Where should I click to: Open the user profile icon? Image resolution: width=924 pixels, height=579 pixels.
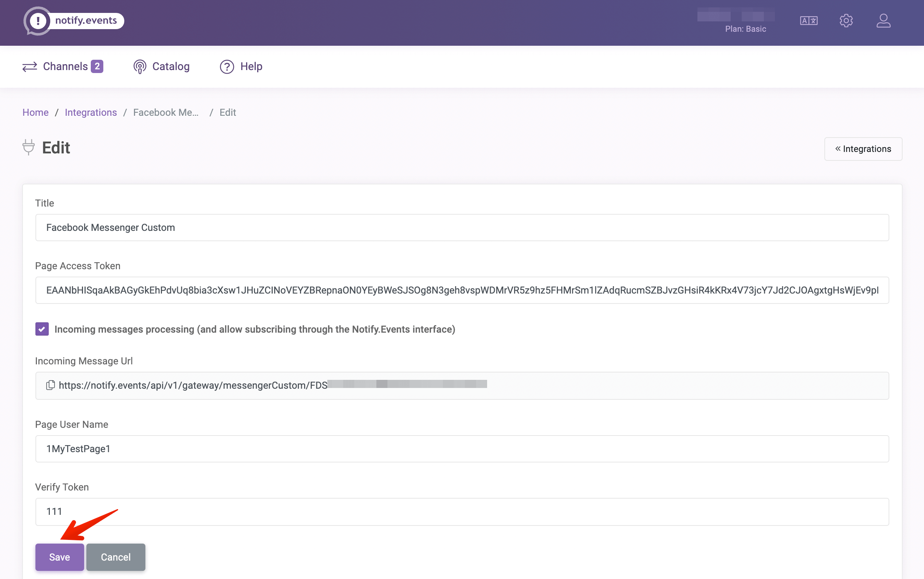point(883,21)
